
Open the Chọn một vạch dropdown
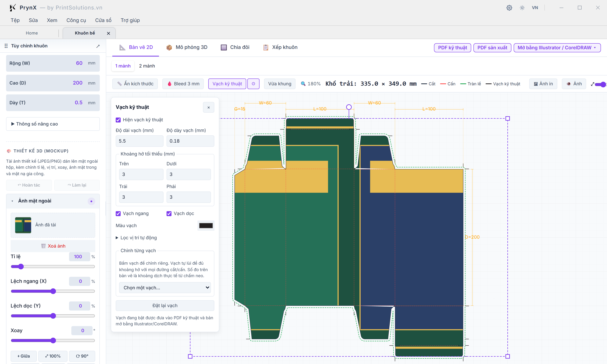point(165,287)
